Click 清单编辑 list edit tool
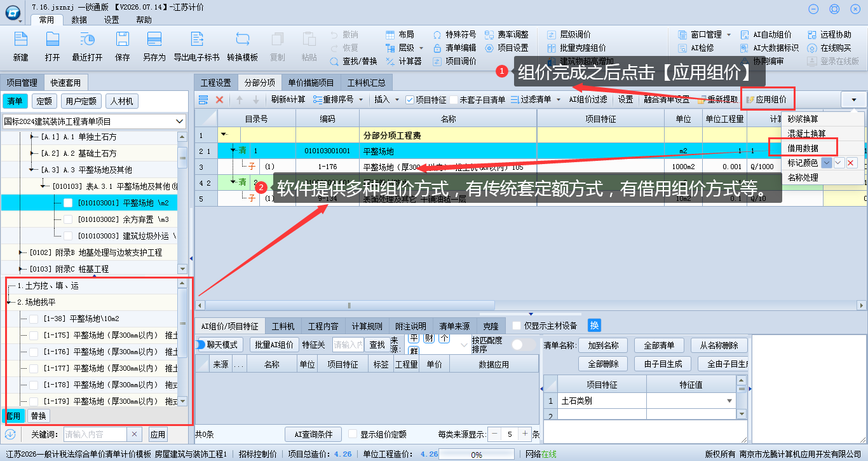Viewport: 868px width, 461px height. pos(455,48)
